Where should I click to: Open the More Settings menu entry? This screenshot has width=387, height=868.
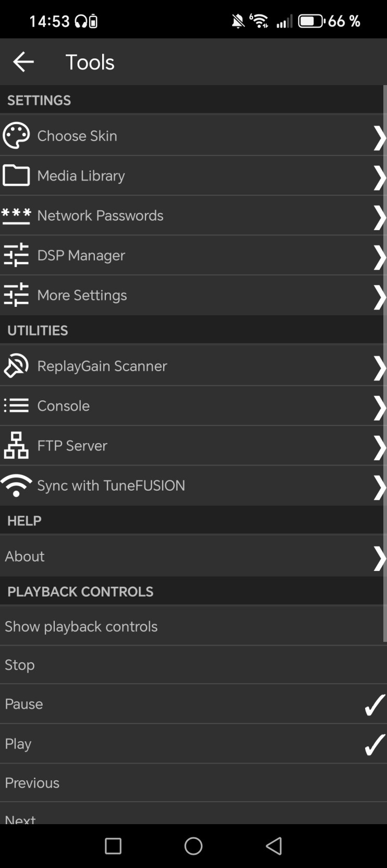click(x=82, y=295)
